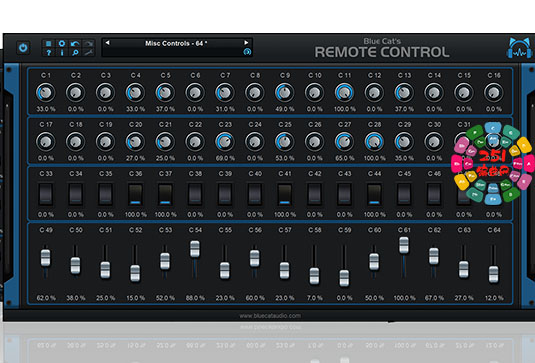Open the www.bluecataudio.com link
Viewport: 535px width, 363px height.
pos(270,316)
